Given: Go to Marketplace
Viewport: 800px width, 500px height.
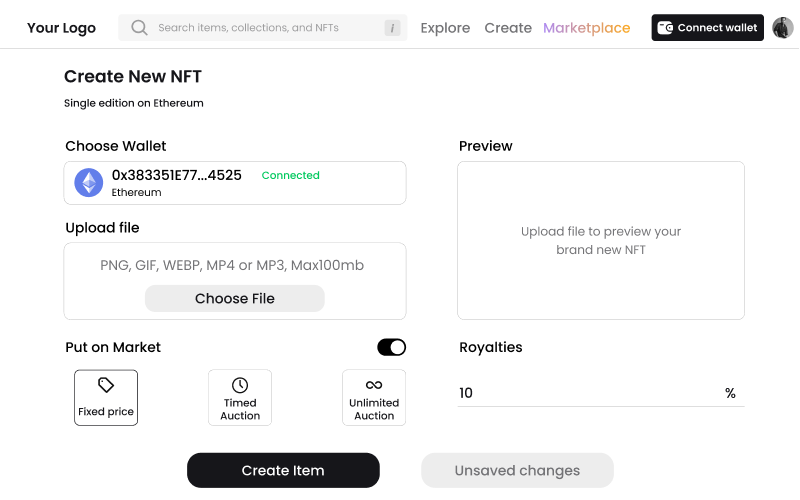Looking at the screenshot, I should click(x=587, y=28).
